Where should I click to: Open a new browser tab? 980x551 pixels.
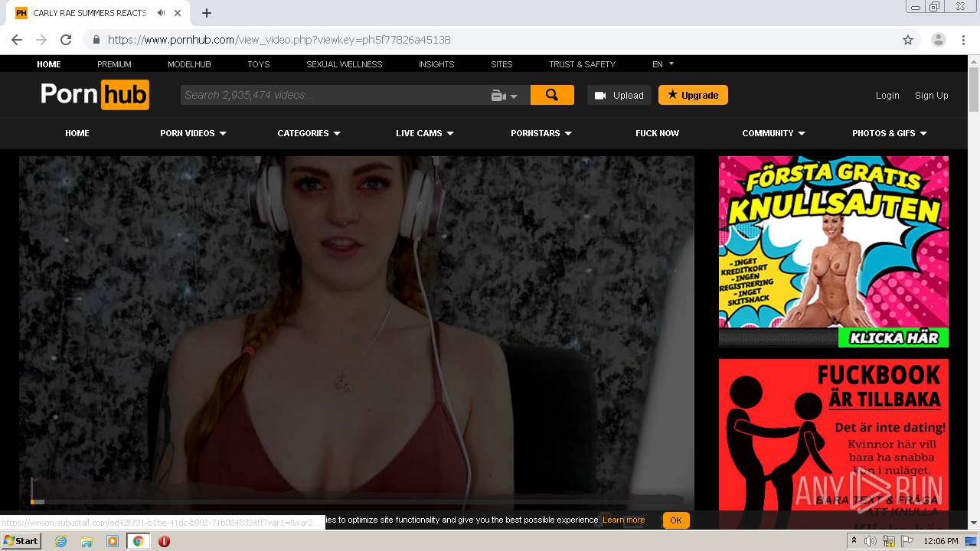pos(207,13)
